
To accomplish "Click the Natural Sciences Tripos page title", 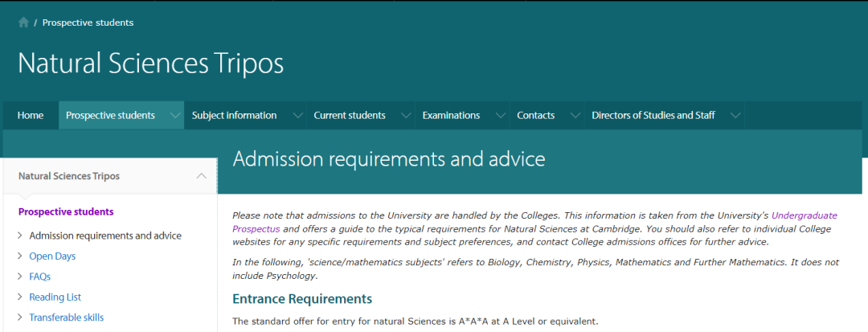I will click(150, 64).
